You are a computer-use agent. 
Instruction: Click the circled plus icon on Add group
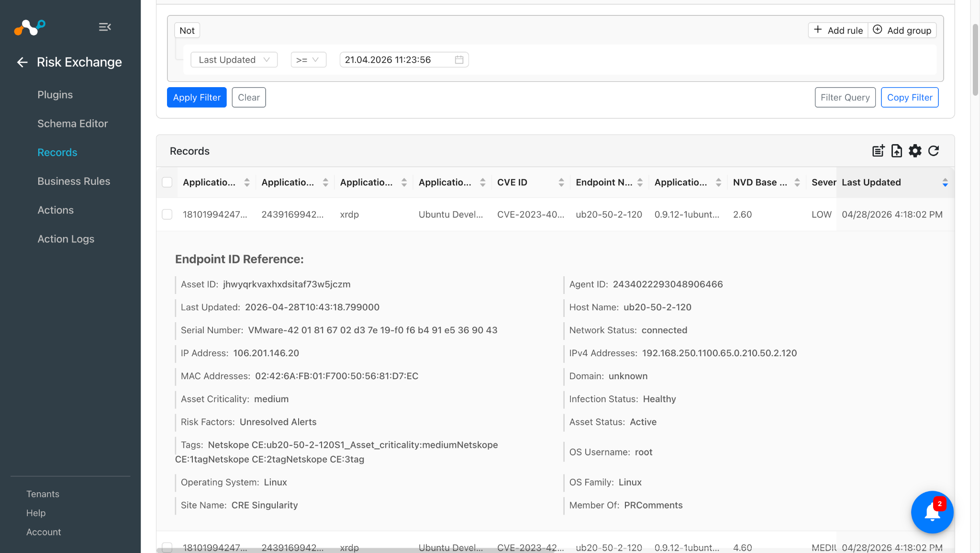coord(877,30)
